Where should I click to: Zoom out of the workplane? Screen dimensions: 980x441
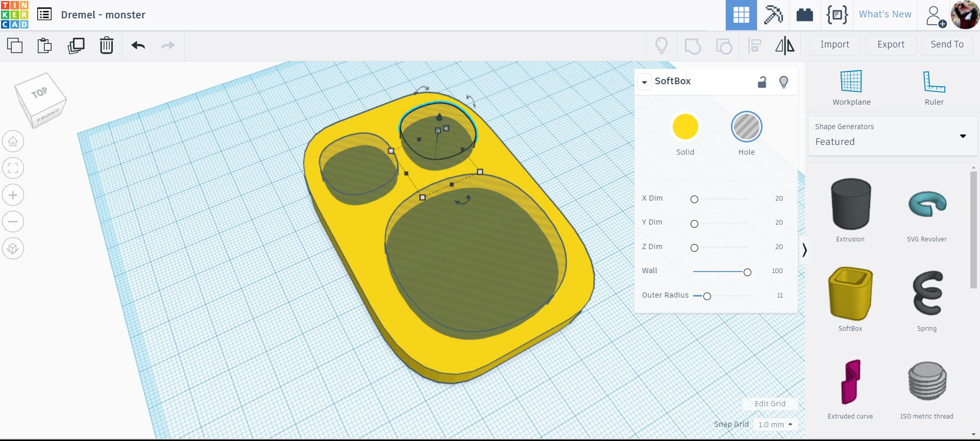click(13, 222)
